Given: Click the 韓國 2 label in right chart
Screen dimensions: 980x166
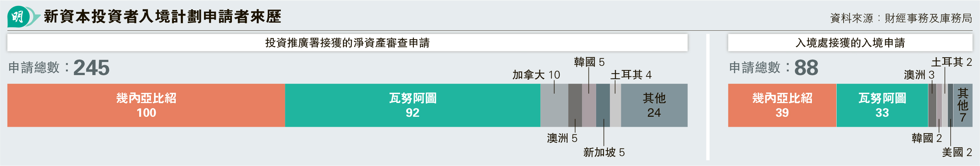Looking at the screenshot, I should point(926,138).
